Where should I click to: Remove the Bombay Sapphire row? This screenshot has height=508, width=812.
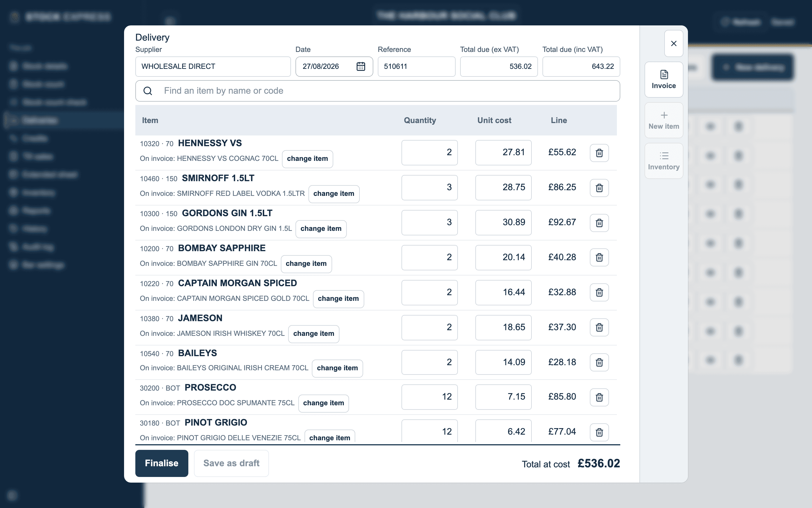click(599, 257)
